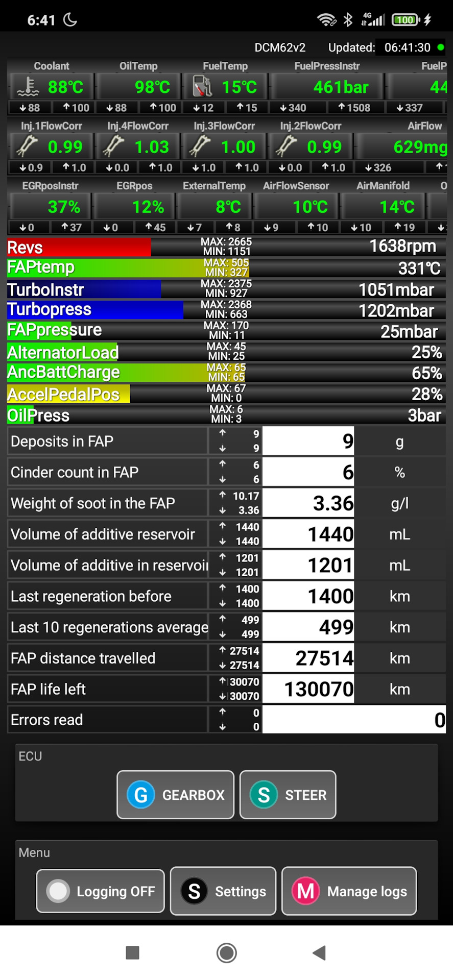Tap the FAP life left label
The height and width of the screenshot is (980, 453).
click(48, 689)
